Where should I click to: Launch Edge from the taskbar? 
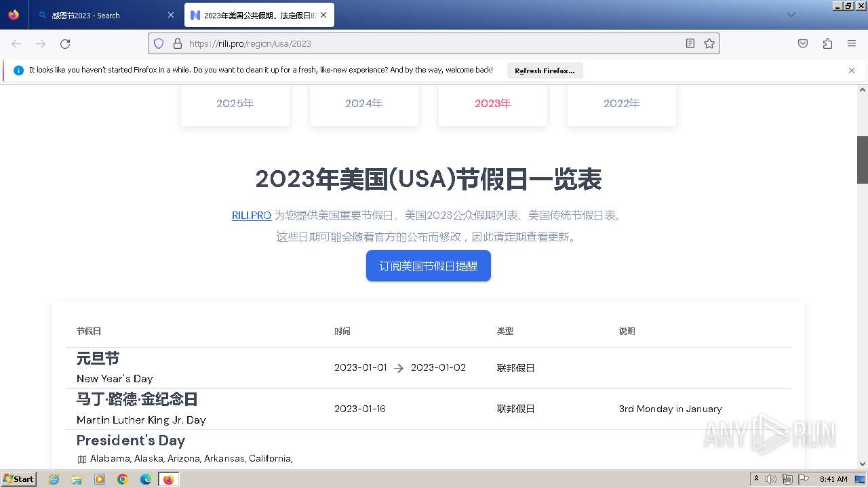pyautogui.click(x=146, y=479)
